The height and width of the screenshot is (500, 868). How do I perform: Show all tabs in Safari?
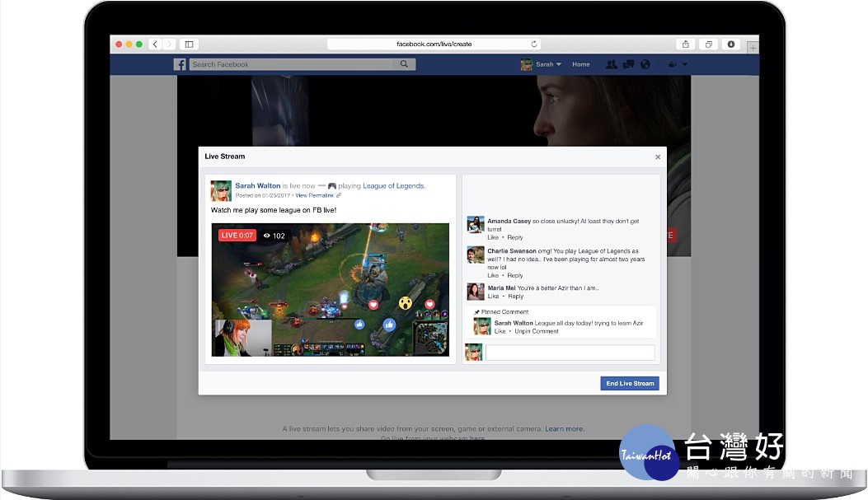point(709,44)
